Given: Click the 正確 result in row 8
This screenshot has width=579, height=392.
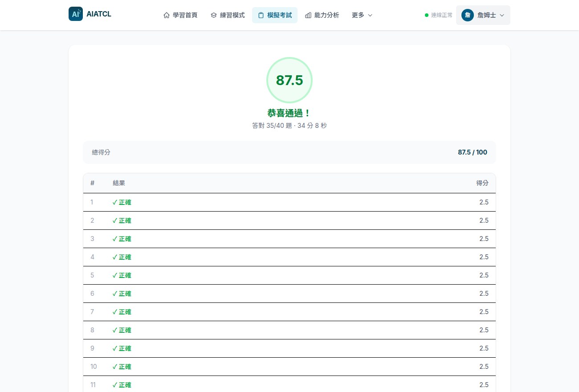Looking at the screenshot, I should pos(122,330).
